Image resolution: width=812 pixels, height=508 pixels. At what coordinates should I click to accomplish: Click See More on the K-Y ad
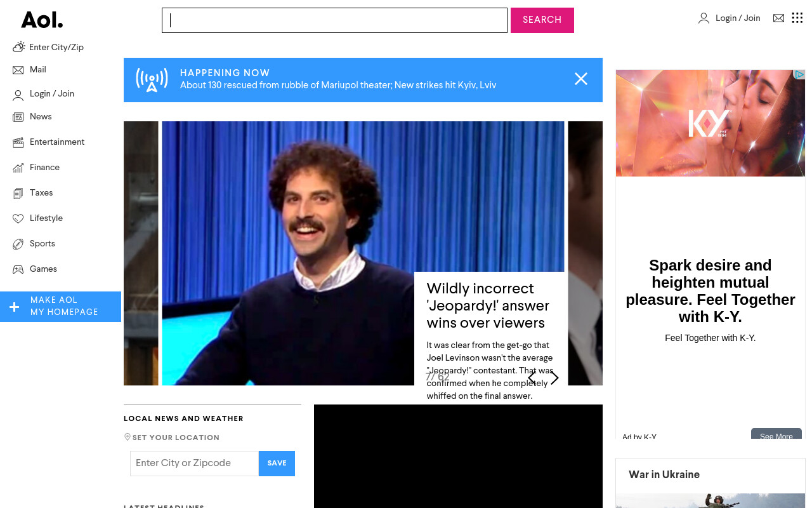click(776, 434)
